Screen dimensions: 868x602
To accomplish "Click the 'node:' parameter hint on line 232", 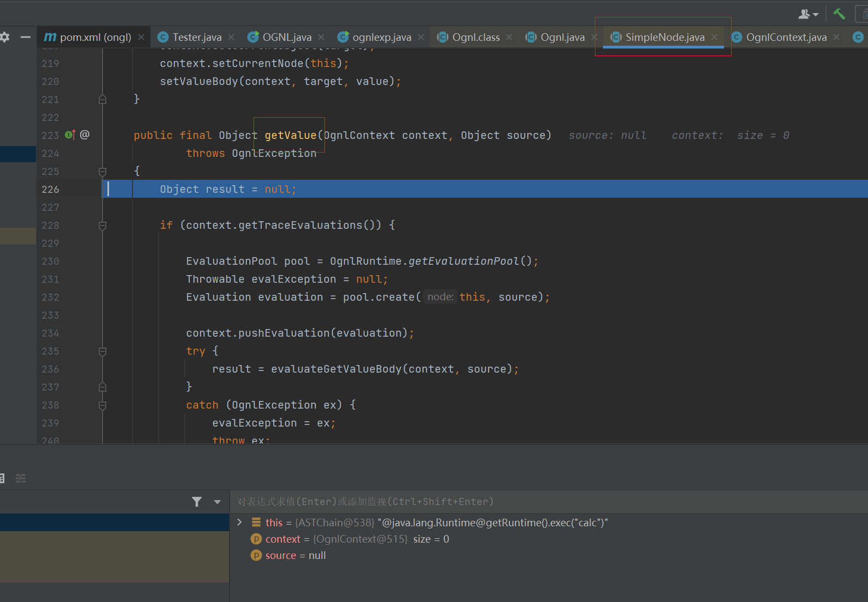I will [x=440, y=297].
